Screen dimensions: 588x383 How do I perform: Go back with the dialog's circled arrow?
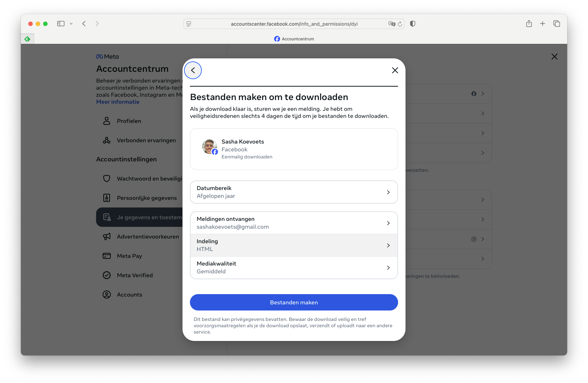(x=193, y=70)
